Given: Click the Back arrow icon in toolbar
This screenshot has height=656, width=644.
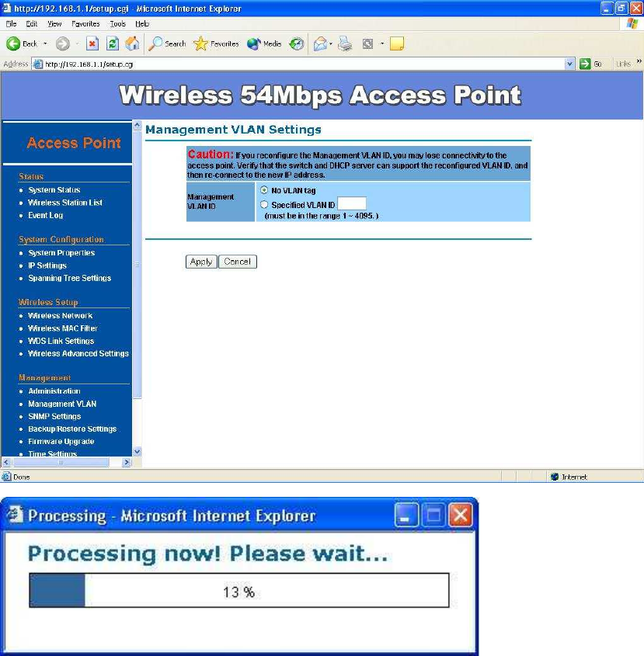Looking at the screenshot, I should (x=13, y=43).
